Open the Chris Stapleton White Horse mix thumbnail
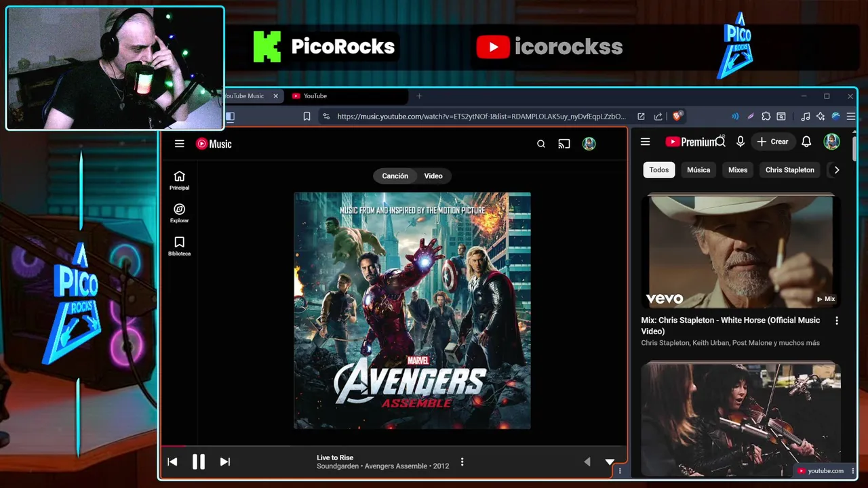Viewport: 868px width, 488px height. 741,251
